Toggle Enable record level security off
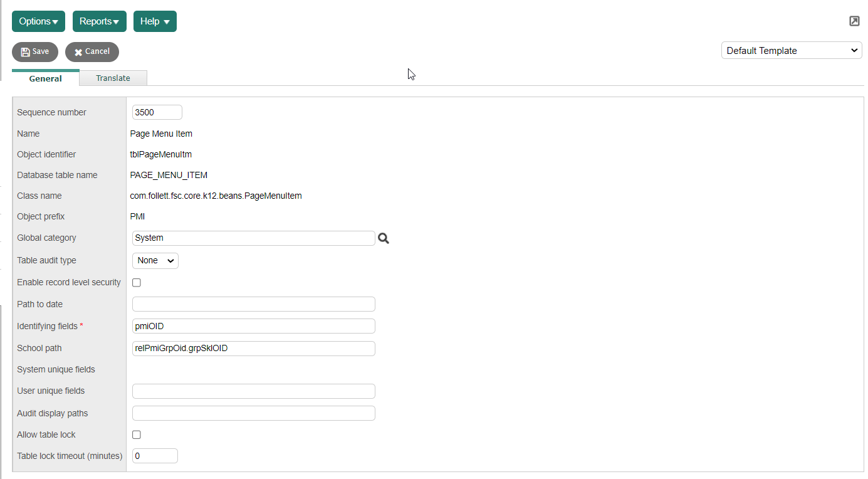Image resolution: width=868 pixels, height=479 pixels. [x=136, y=282]
